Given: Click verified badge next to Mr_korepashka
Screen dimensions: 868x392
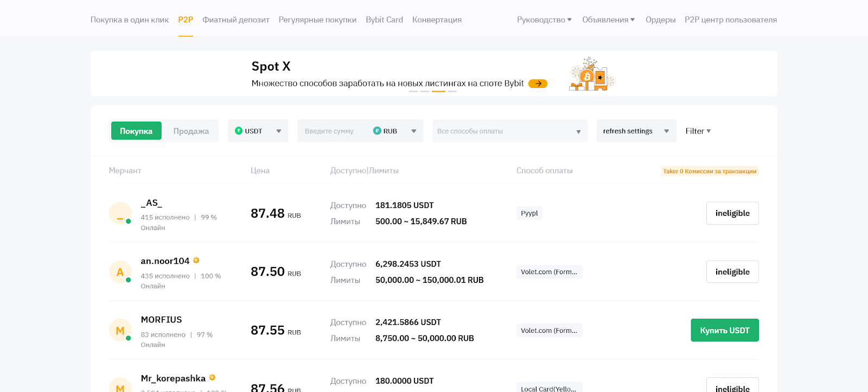Looking at the screenshot, I should click(x=212, y=377).
